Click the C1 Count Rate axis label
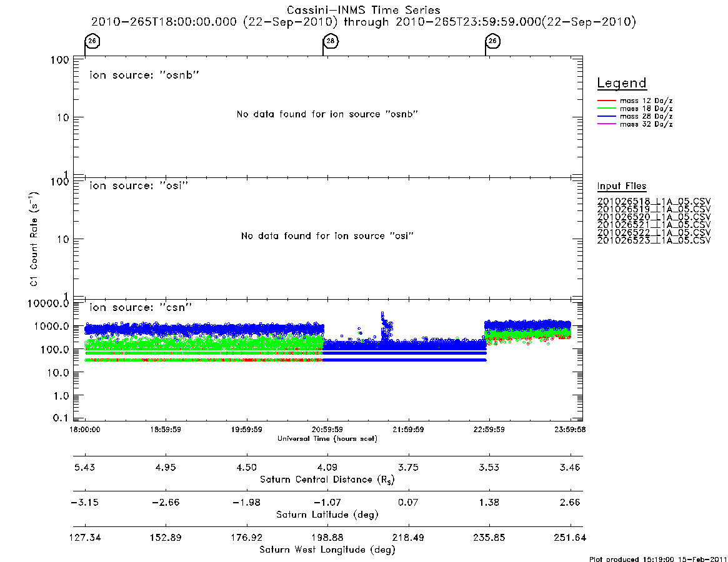Viewport: 728px width, 562px height. [34, 239]
